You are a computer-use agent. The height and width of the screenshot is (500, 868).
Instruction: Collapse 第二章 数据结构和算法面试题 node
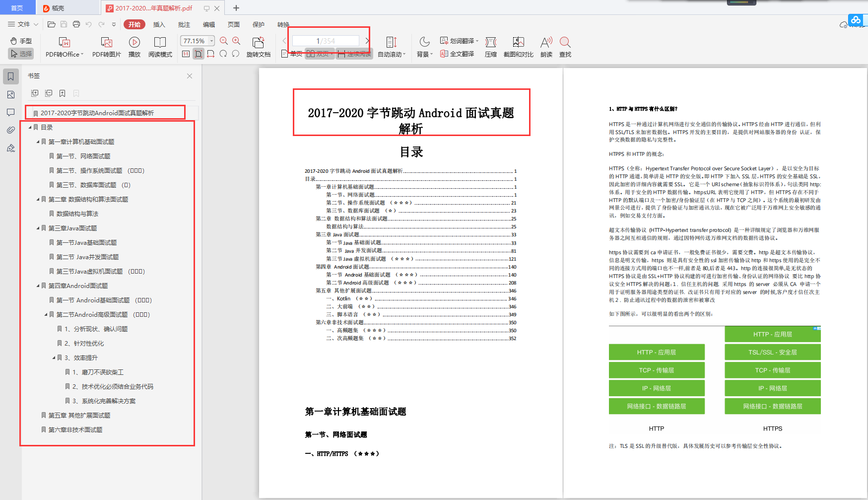(38, 199)
